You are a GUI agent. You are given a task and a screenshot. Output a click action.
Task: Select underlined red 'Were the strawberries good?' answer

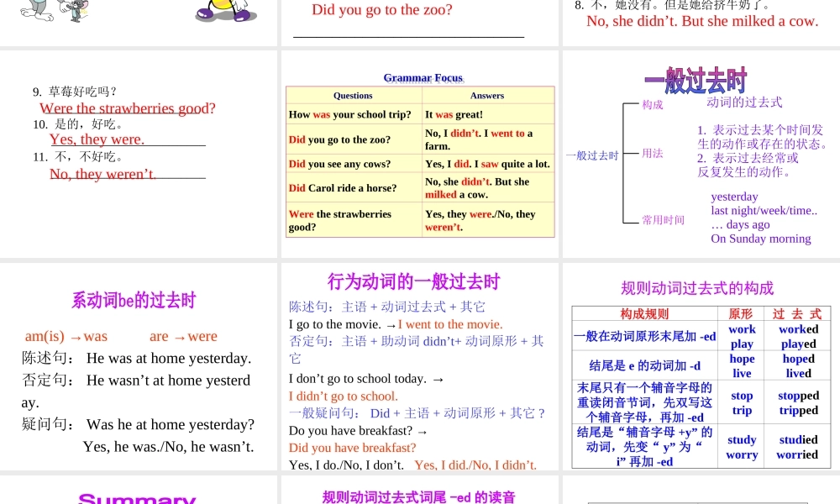128,108
